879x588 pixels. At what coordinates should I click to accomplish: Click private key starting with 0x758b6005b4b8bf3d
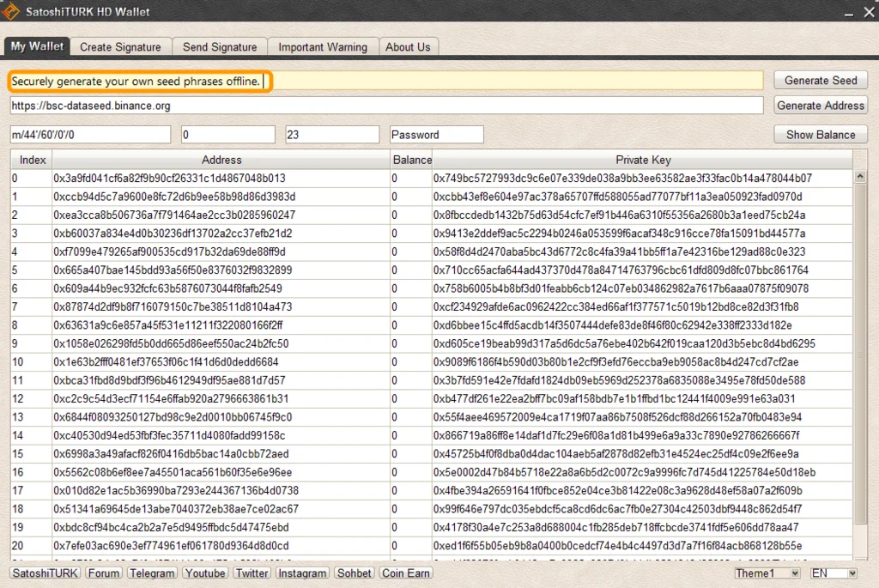[621, 288]
